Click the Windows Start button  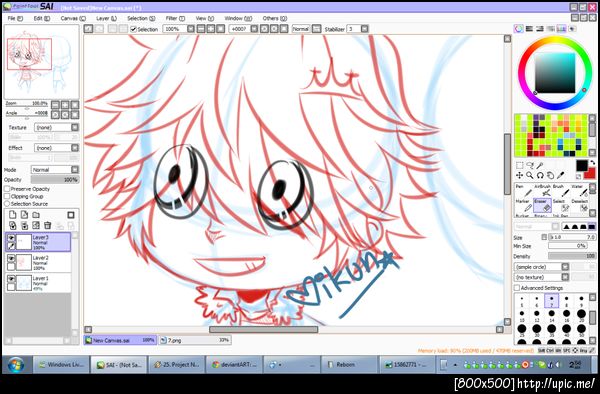(x=16, y=365)
